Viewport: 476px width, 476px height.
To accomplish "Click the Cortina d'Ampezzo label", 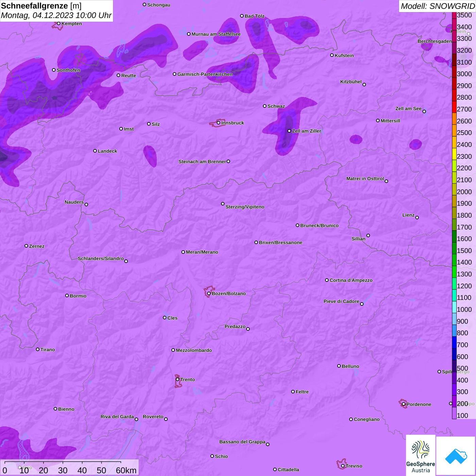I will click(x=351, y=280).
